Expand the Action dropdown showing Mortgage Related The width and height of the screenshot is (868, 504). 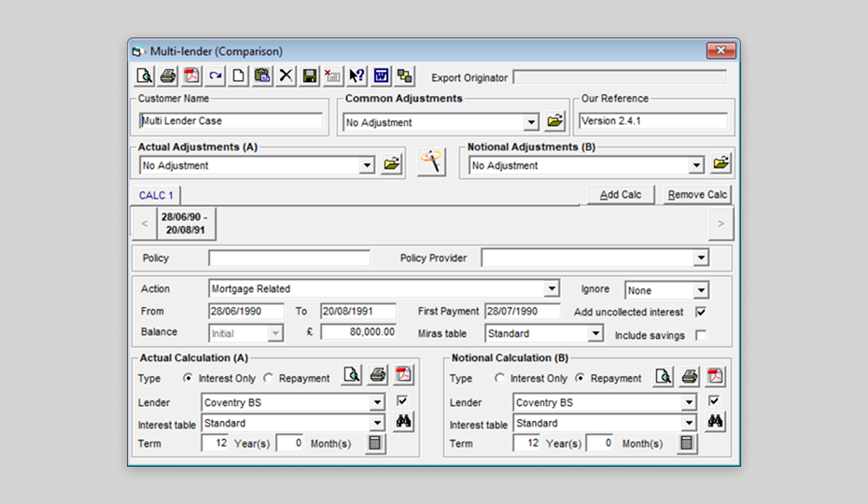coord(552,289)
